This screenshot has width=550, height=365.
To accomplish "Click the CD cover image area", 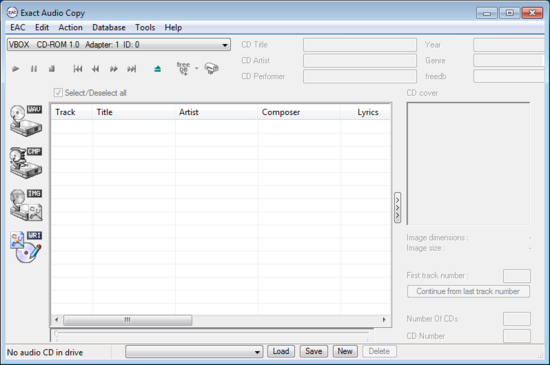I will pos(468,164).
